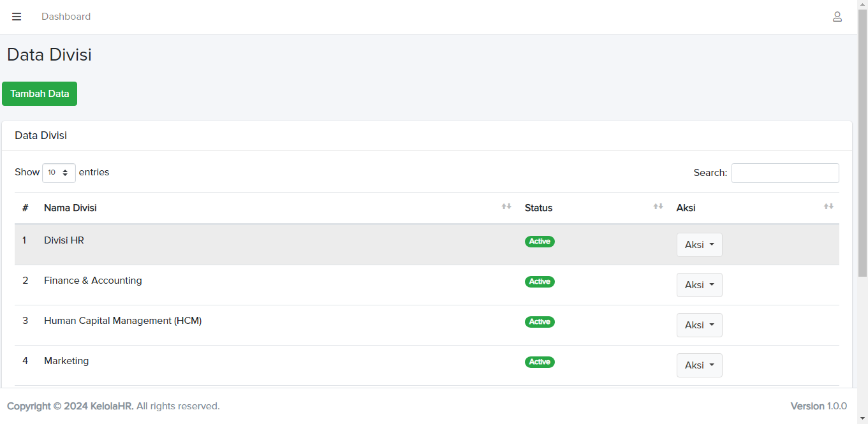Sort by Aksi column arrows
Image resolution: width=868 pixels, height=424 pixels.
pos(828,207)
